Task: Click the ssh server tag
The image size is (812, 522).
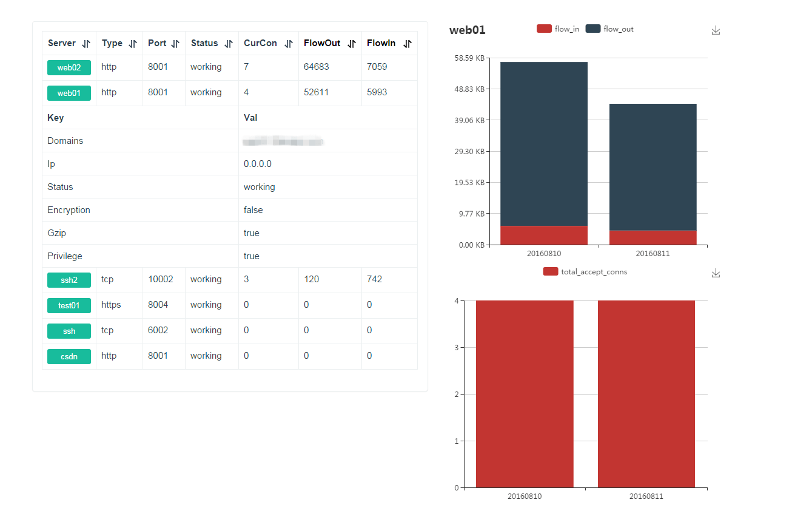Action: [69, 331]
